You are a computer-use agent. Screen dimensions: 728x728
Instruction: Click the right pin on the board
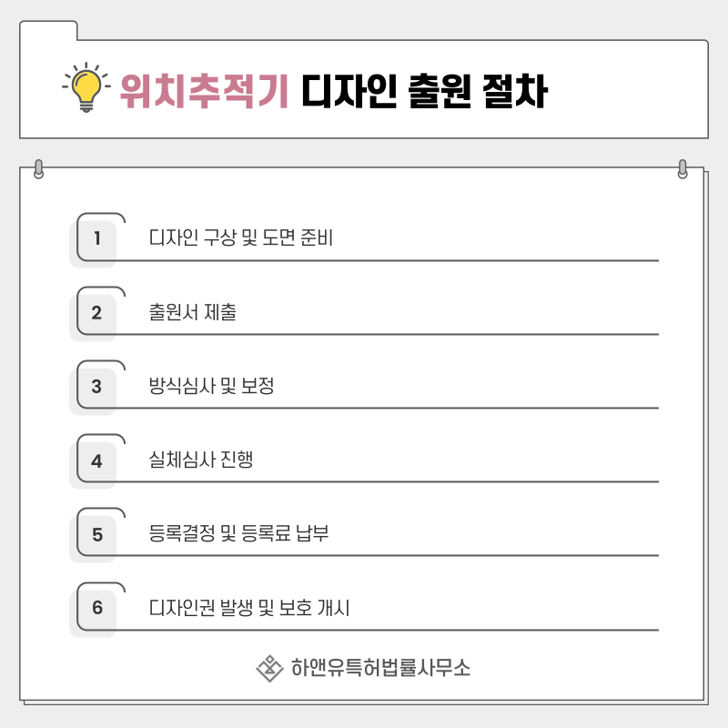point(682,169)
